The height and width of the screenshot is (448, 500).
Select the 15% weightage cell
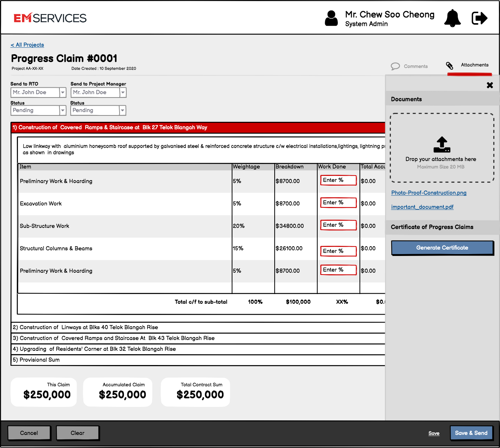(238, 248)
